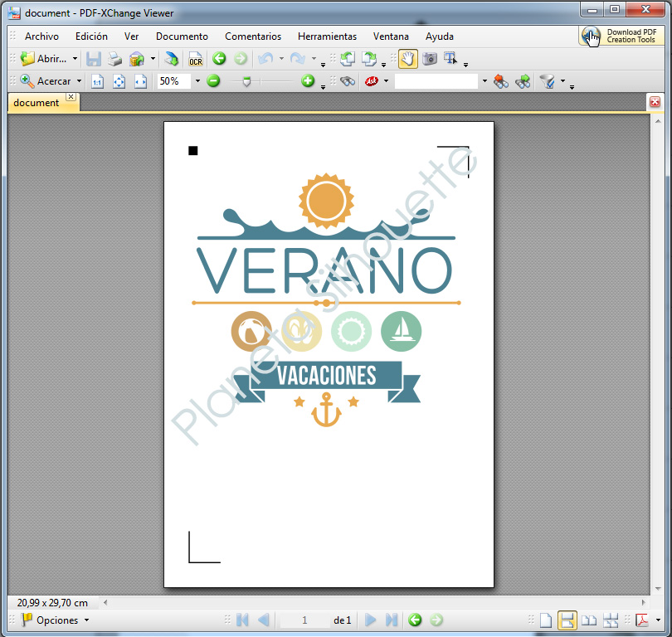Click the green plus zoom in button
672x637 pixels.
coord(308,80)
